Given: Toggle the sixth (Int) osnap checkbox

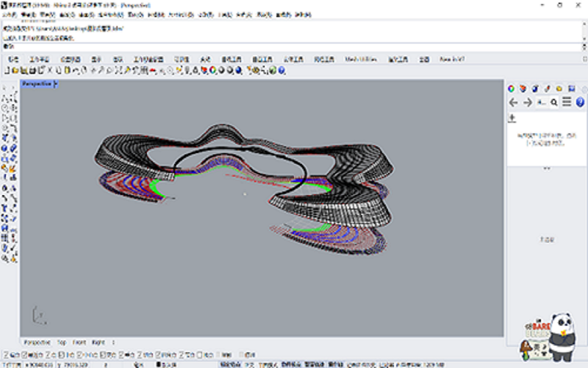Looking at the screenshot, I should coord(103,355).
